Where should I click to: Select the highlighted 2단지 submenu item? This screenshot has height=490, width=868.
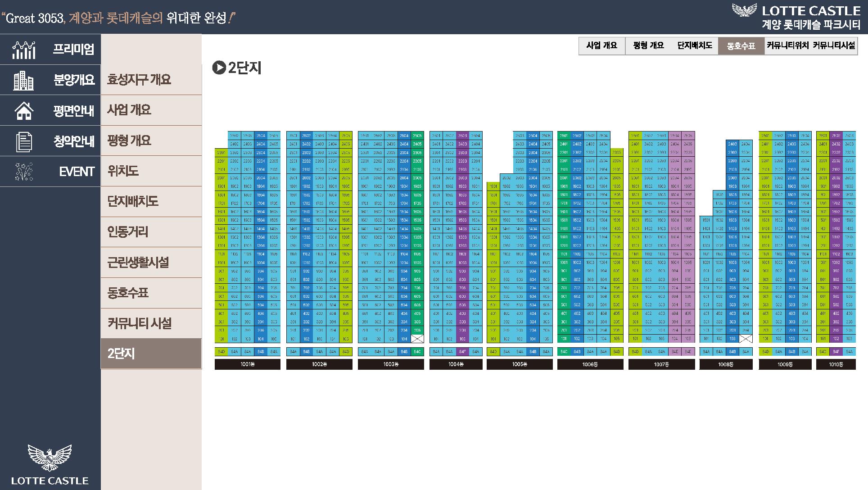[x=151, y=354]
